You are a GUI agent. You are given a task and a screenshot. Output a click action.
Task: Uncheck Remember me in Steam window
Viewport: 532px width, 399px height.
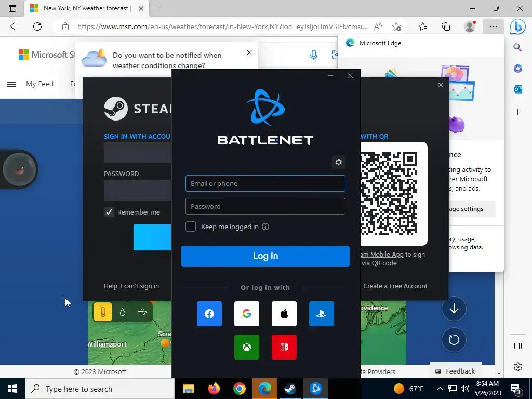click(x=109, y=212)
